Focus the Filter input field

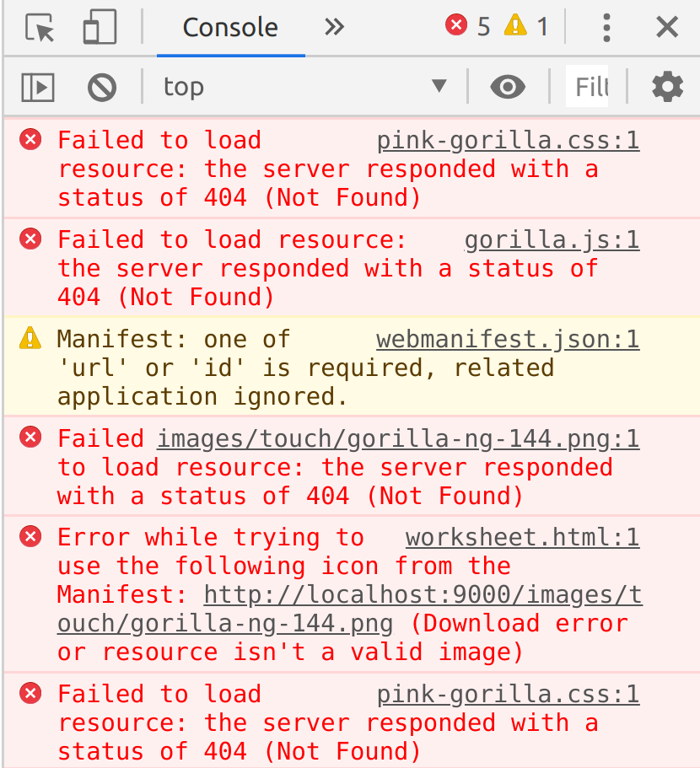587,86
